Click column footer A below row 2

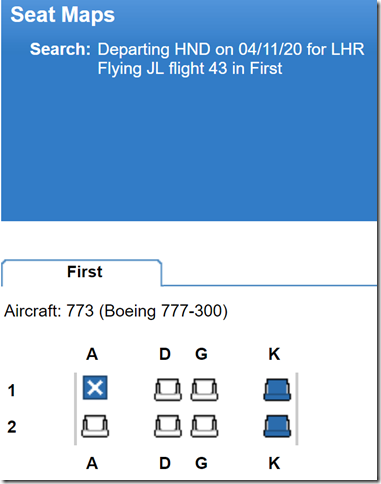point(92,463)
